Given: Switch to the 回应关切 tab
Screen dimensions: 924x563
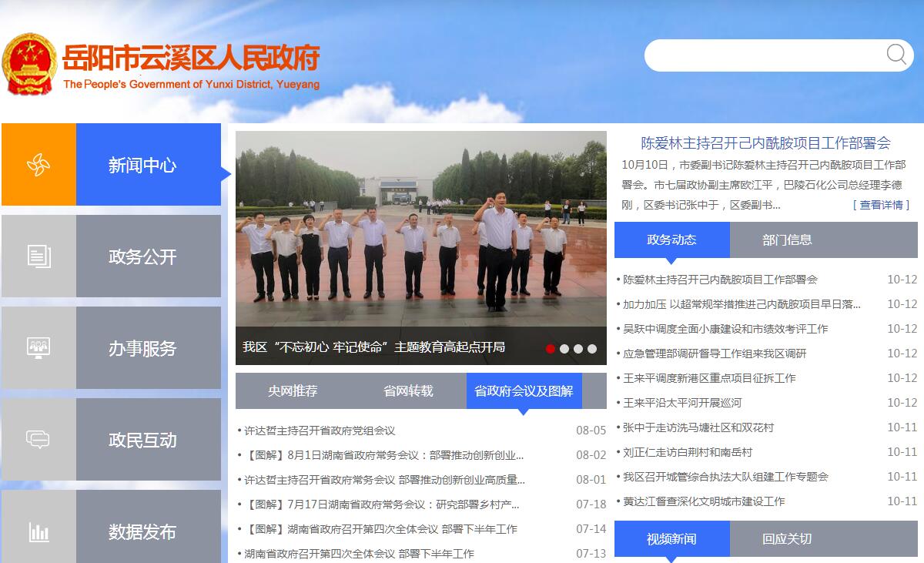Looking at the screenshot, I should pyautogui.click(x=787, y=538).
